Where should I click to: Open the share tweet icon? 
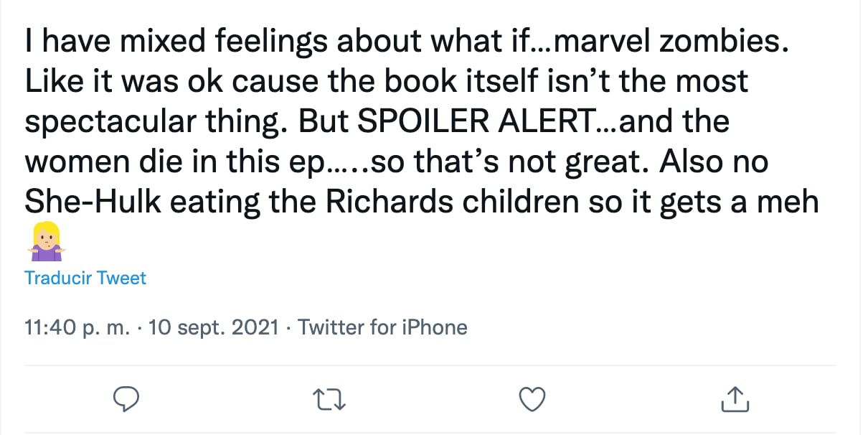735,400
